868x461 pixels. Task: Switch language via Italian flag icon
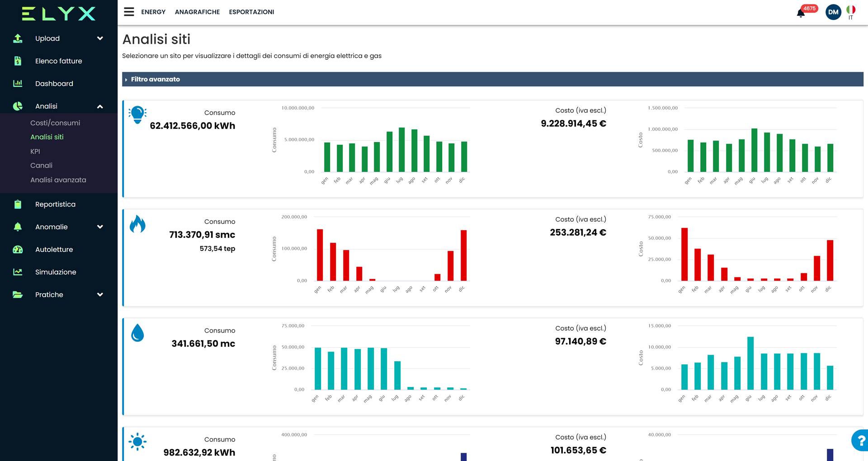tap(851, 10)
